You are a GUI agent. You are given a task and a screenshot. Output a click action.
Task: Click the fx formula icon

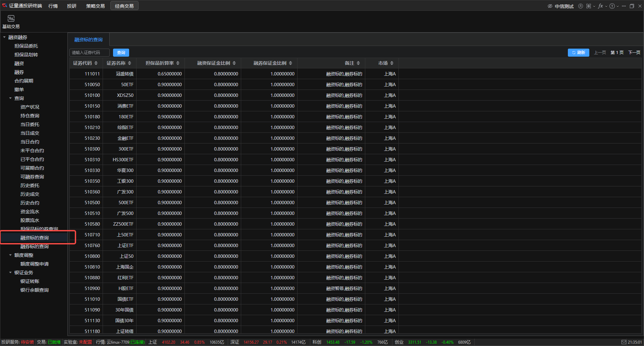(600, 6)
